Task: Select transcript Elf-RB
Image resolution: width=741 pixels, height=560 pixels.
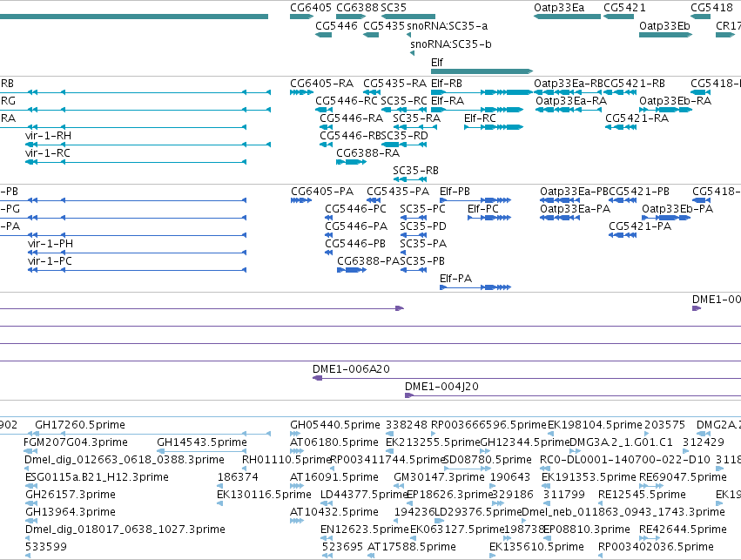Action: [447, 84]
